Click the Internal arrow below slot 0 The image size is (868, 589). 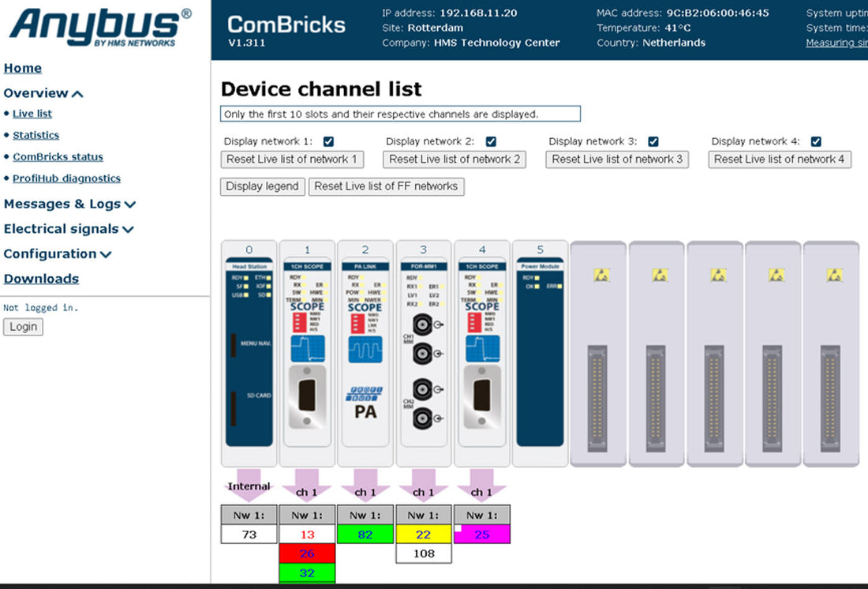click(x=249, y=486)
